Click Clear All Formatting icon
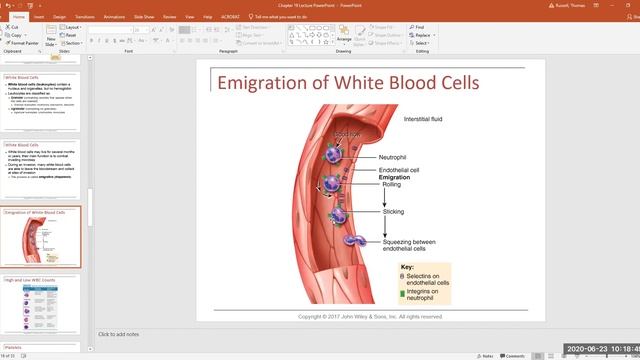The image size is (640, 360). 172,30
